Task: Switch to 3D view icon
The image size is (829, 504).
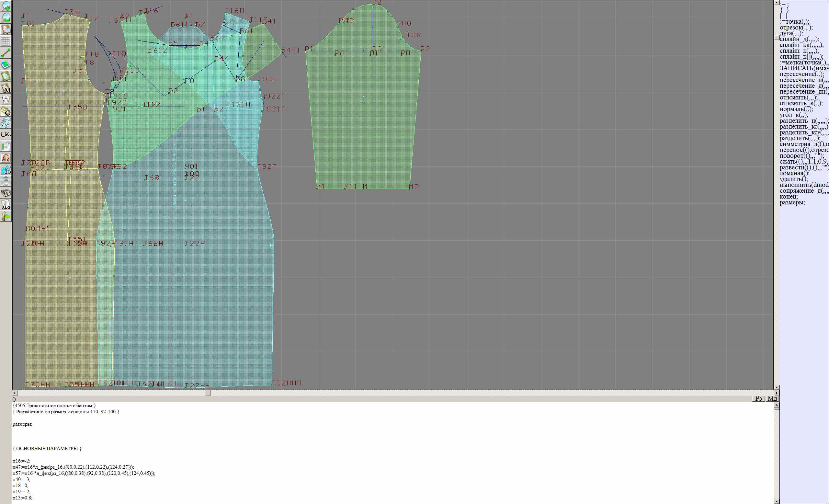Action: 6,170
